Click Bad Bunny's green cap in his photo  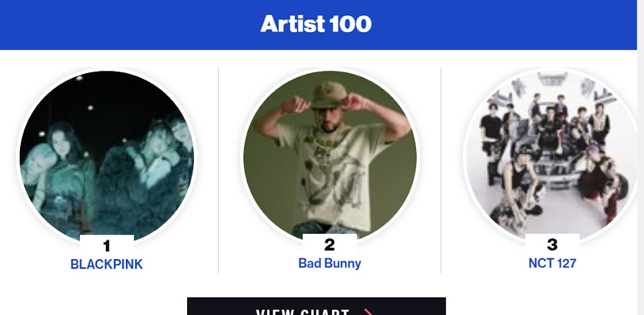pyautogui.click(x=329, y=95)
